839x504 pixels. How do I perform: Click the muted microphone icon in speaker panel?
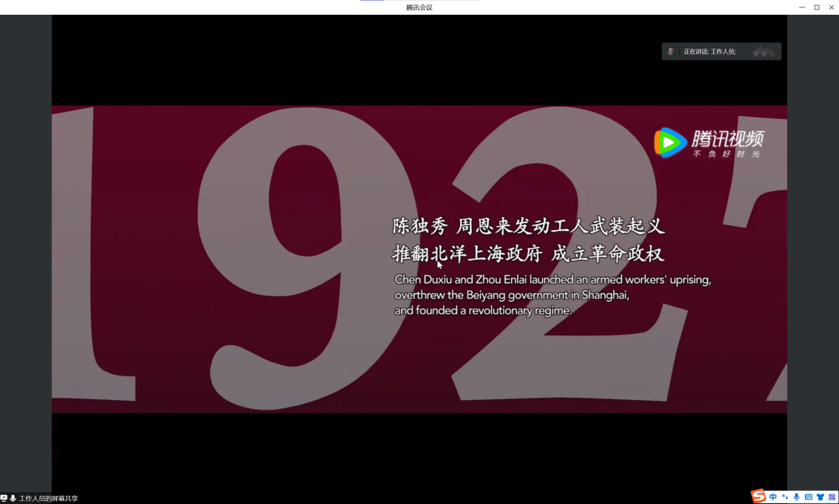[x=671, y=52]
